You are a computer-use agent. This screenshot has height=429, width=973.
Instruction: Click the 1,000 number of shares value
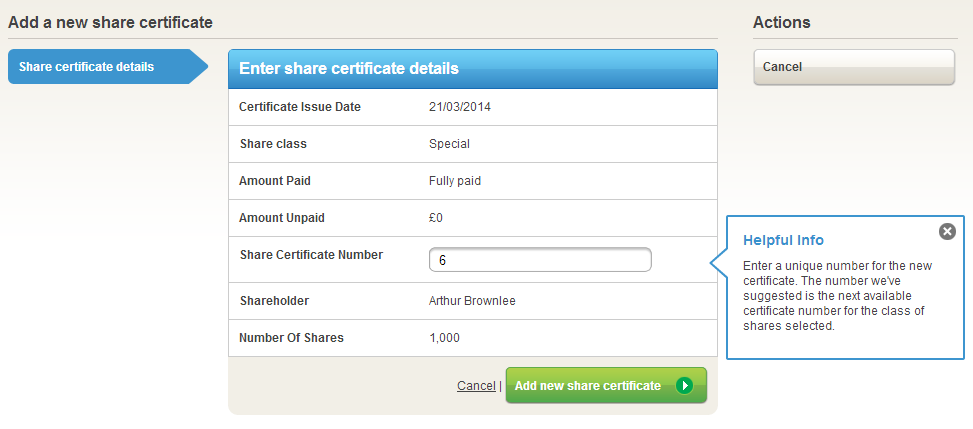pos(444,338)
